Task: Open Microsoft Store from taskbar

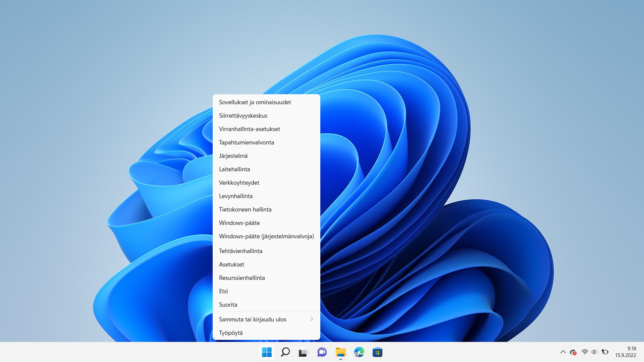Action: pos(377,352)
